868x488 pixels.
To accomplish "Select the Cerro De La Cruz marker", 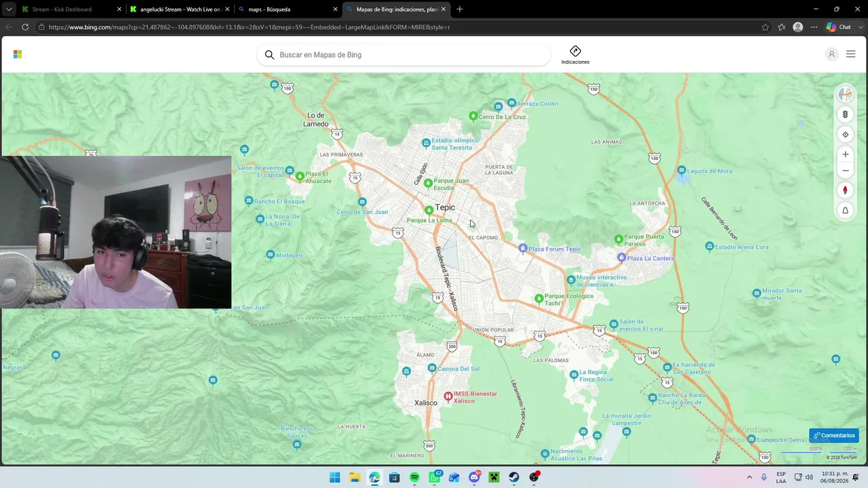I will (x=473, y=117).
